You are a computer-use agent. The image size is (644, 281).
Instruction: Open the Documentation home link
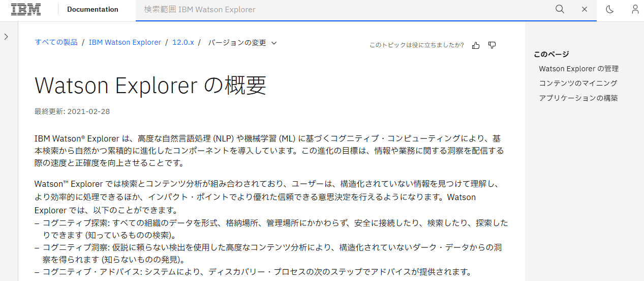click(x=93, y=9)
